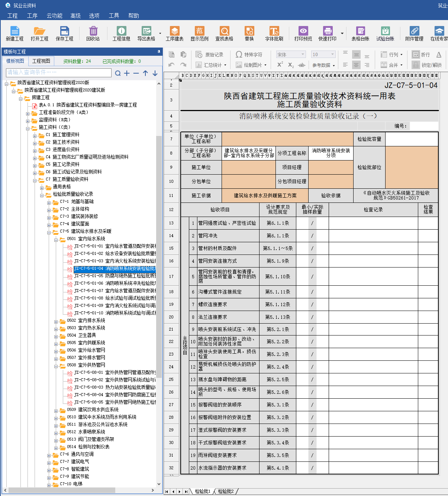
Task: Toggle 折行 text wrap
Action: click(x=421, y=55)
